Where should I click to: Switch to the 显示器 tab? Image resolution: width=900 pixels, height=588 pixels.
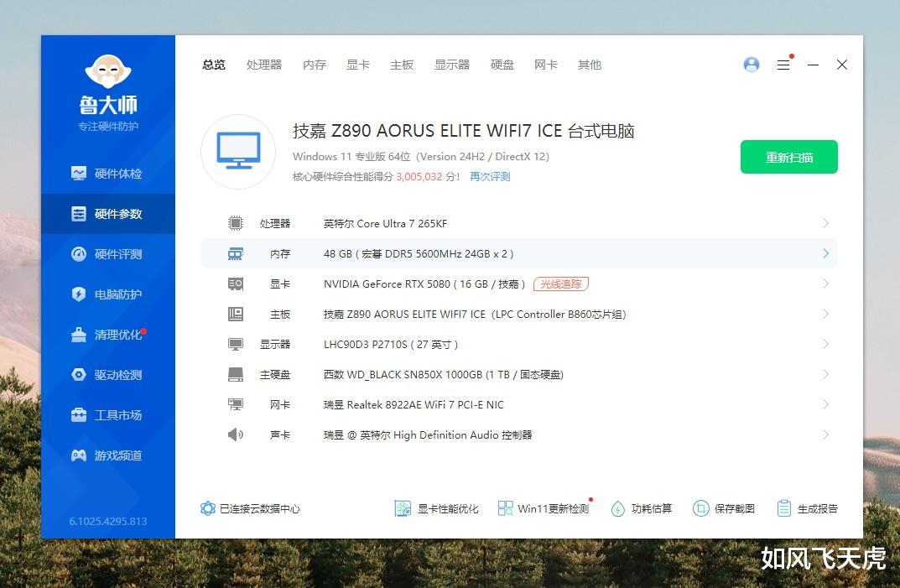pos(452,65)
